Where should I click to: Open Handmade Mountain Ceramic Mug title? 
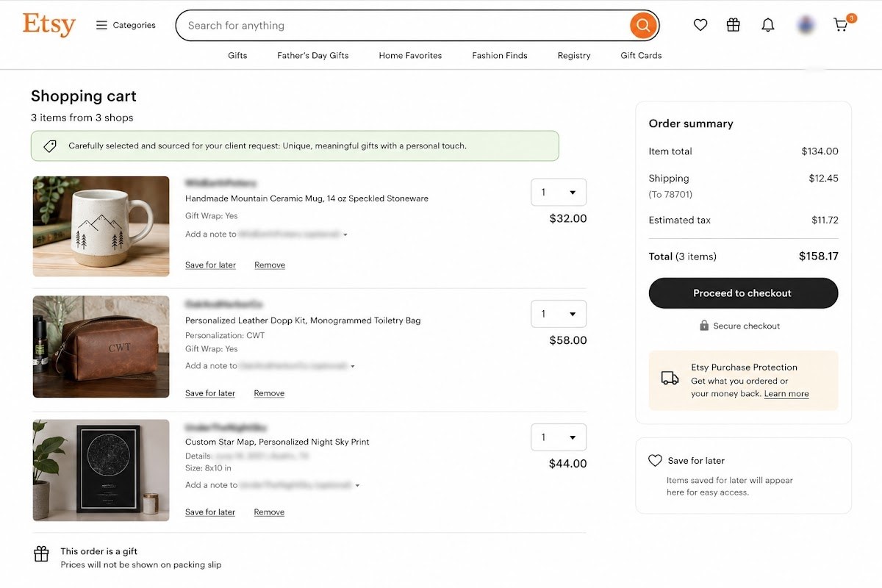(306, 198)
